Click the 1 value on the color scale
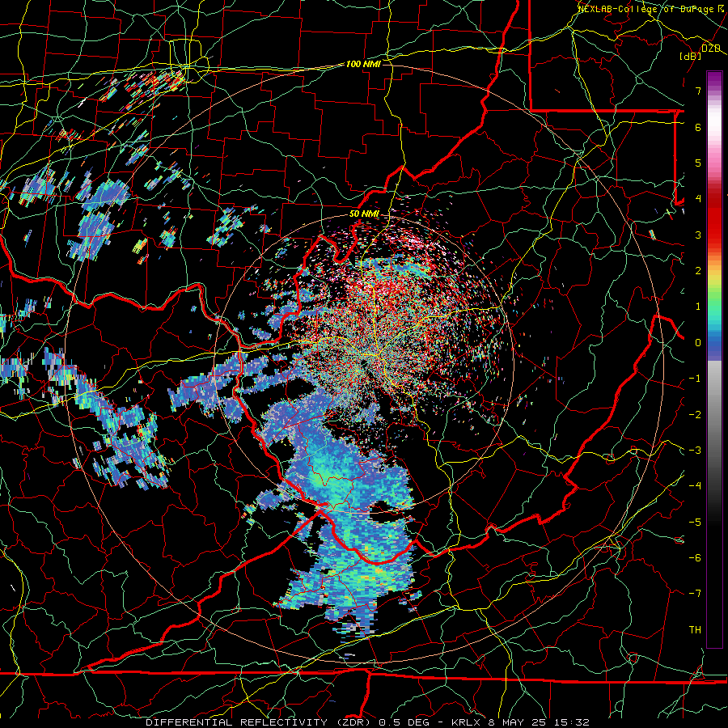Image resolution: width=728 pixels, height=728 pixels. pos(698,307)
